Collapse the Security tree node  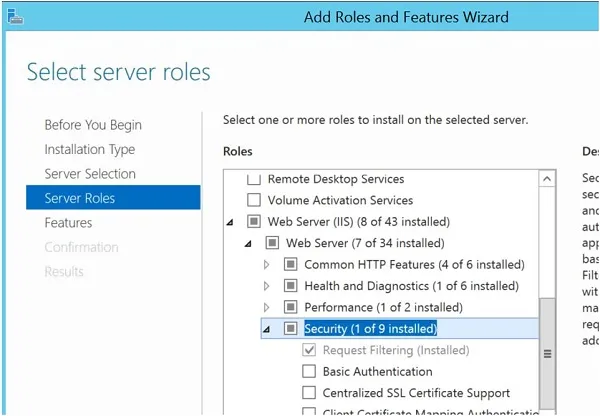pos(266,329)
